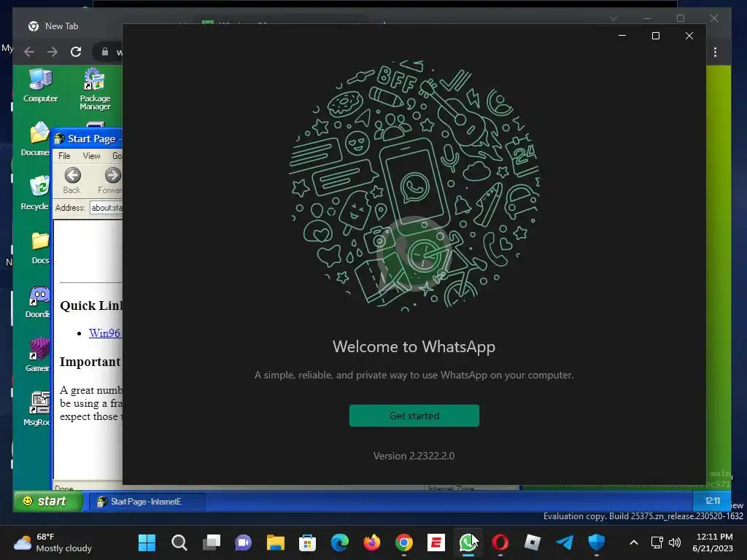This screenshot has width=747, height=560.
Task: Click the Get started button in WhatsApp
Action: click(x=414, y=416)
